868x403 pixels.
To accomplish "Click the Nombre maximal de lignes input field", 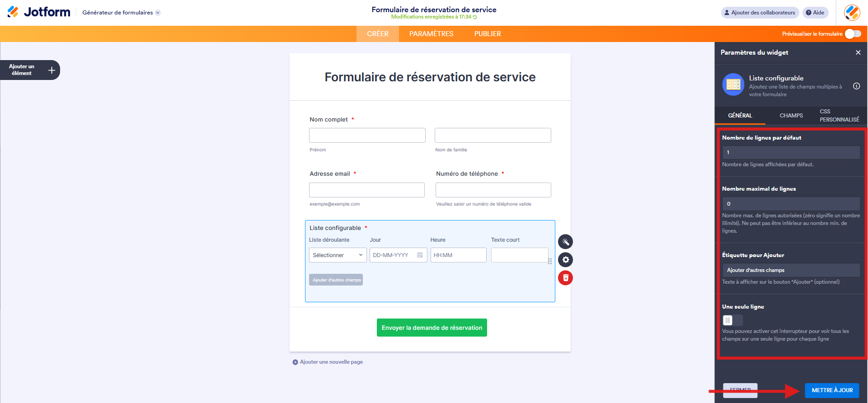I will [x=791, y=203].
